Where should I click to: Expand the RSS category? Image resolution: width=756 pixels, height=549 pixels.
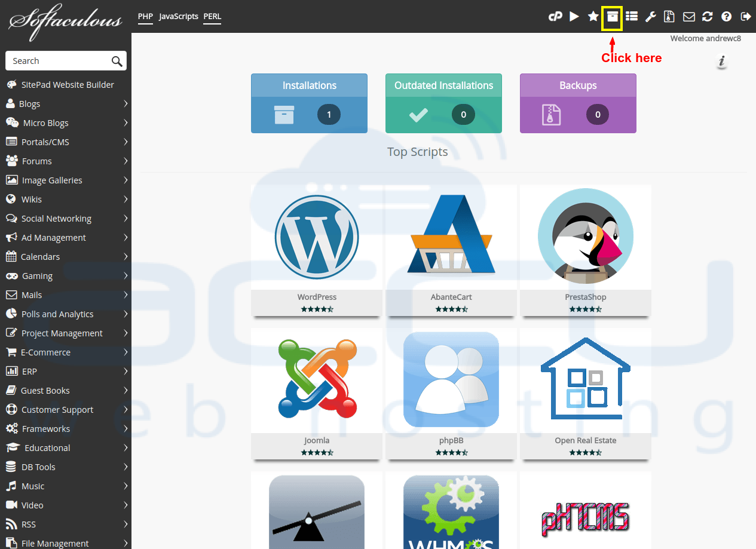(x=66, y=525)
